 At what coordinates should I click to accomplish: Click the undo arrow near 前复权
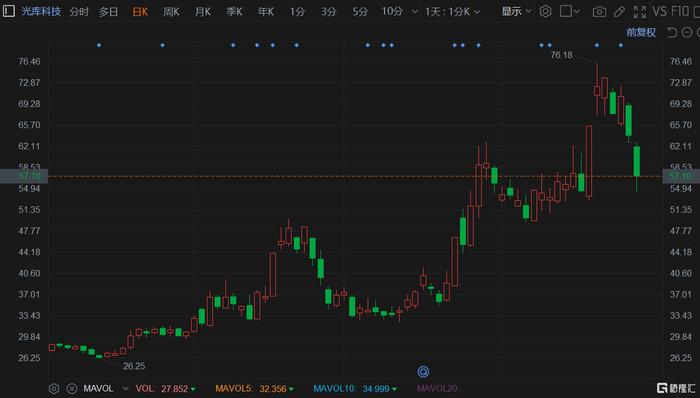(x=672, y=32)
